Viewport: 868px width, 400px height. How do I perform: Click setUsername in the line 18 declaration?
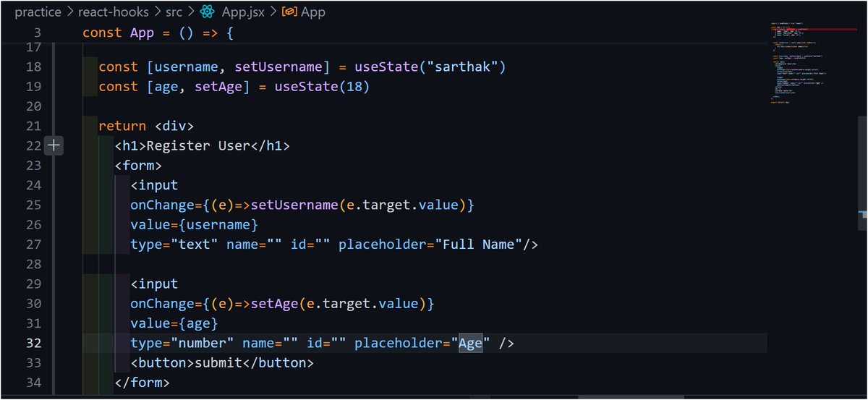click(x=278, y=67)
